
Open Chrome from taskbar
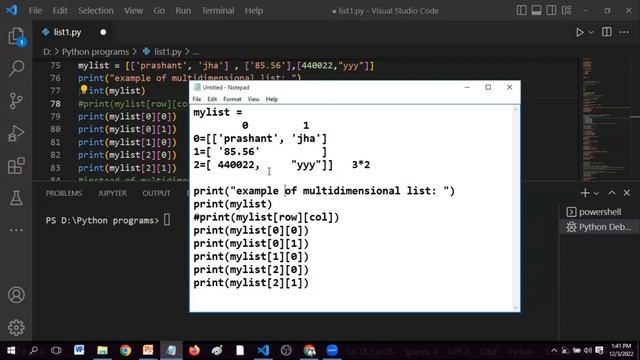[x=125, y=350]
